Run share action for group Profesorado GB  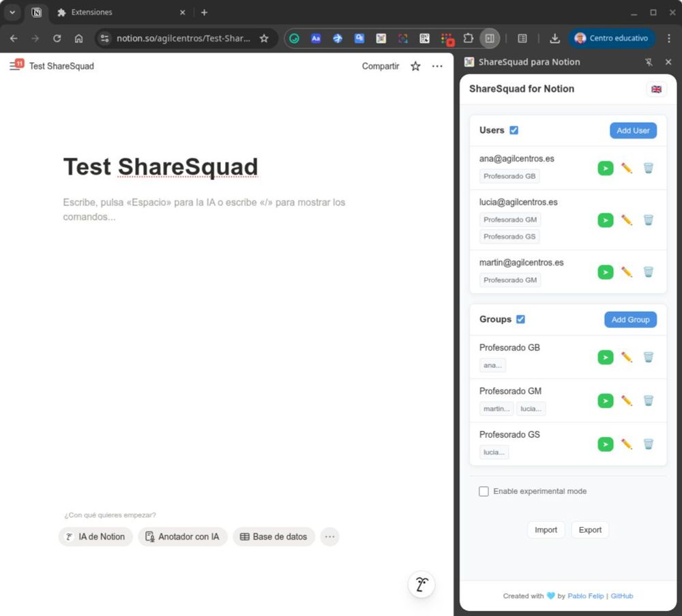tap(606, 357)
